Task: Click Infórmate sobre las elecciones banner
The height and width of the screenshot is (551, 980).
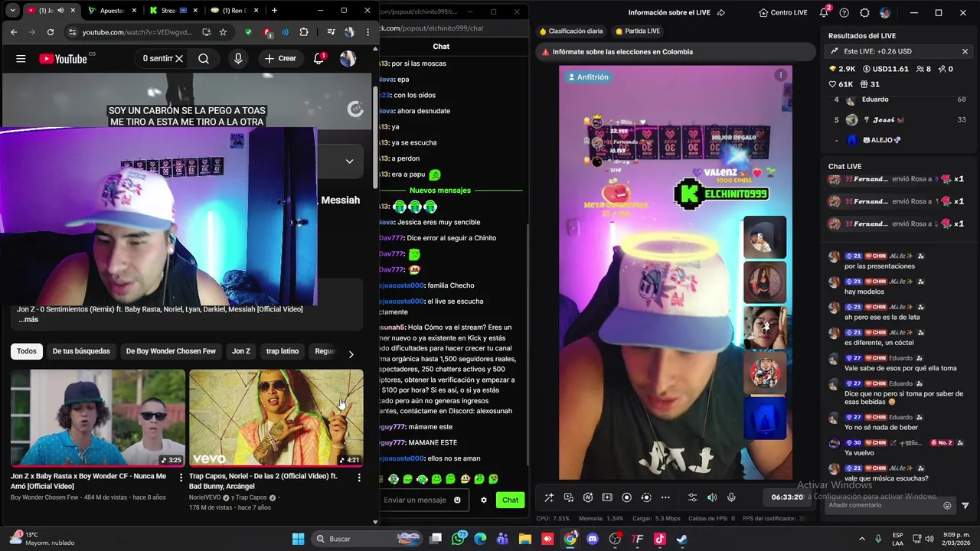Action: 674,51
